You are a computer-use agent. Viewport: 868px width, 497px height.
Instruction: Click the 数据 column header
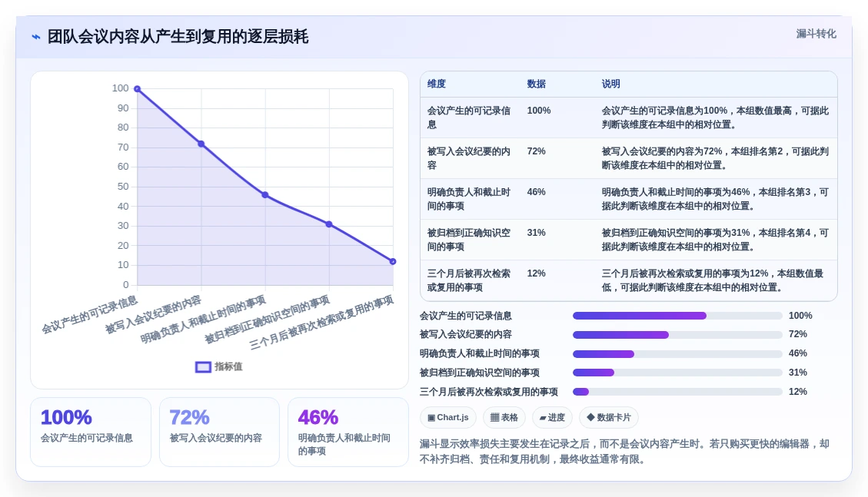pyautogui.click(x=536, y=84)
